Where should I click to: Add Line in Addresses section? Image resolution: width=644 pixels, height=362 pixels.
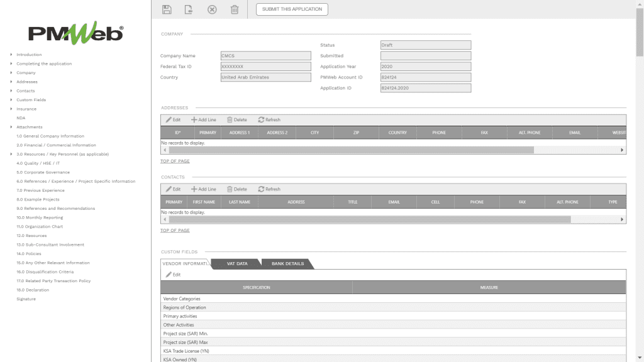pos(204,120)
